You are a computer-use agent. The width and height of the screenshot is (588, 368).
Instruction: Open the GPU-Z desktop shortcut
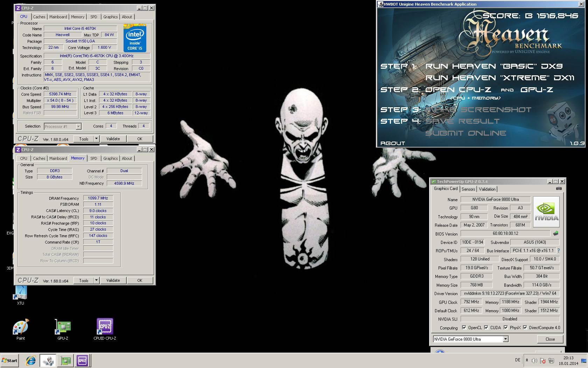(x=63, y=329)
